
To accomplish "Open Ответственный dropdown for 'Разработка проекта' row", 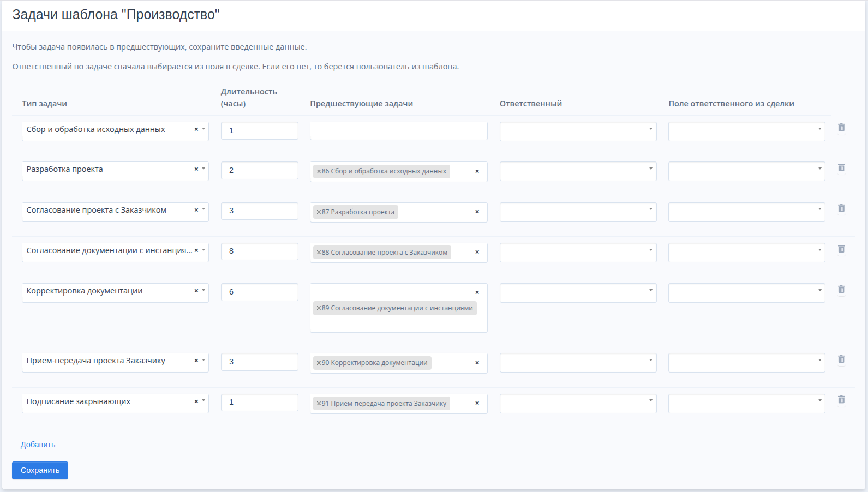I will point(578,171).
